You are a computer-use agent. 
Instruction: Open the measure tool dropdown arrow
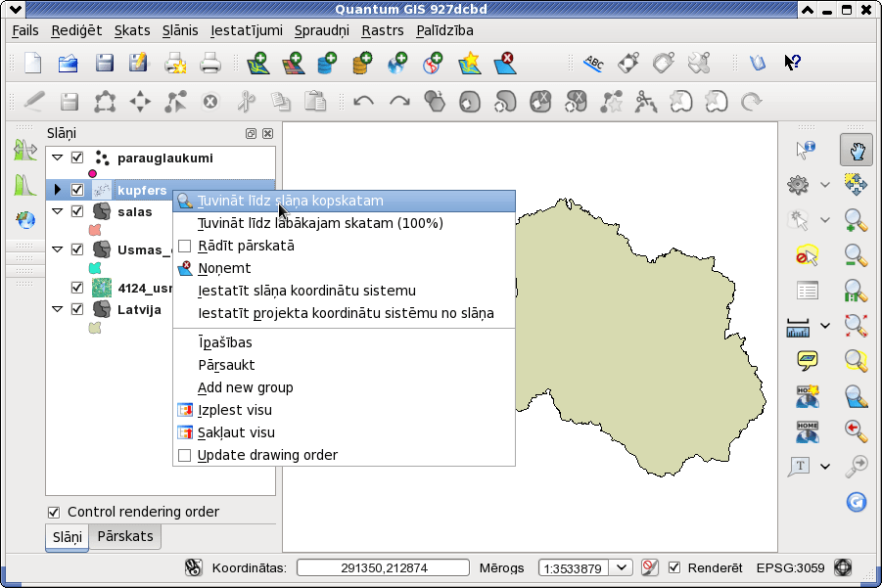click(x=824, y=326)
